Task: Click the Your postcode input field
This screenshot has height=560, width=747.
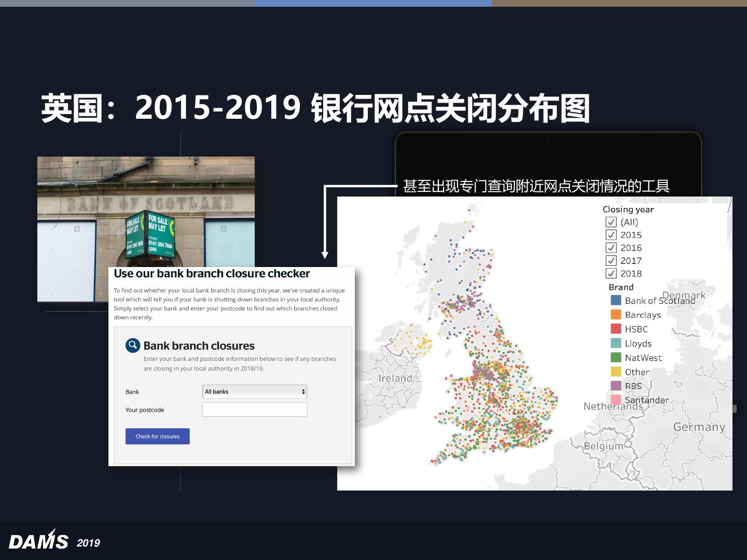Action: coord(255,410)
